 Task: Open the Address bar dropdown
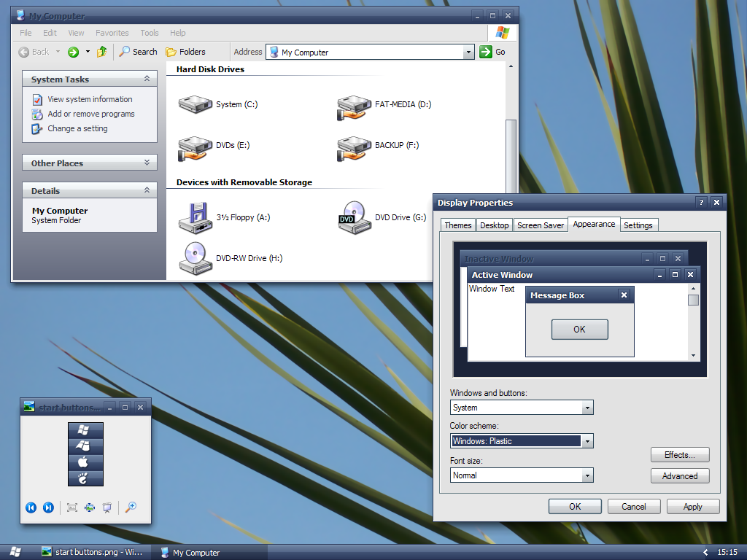click(468, 52)
